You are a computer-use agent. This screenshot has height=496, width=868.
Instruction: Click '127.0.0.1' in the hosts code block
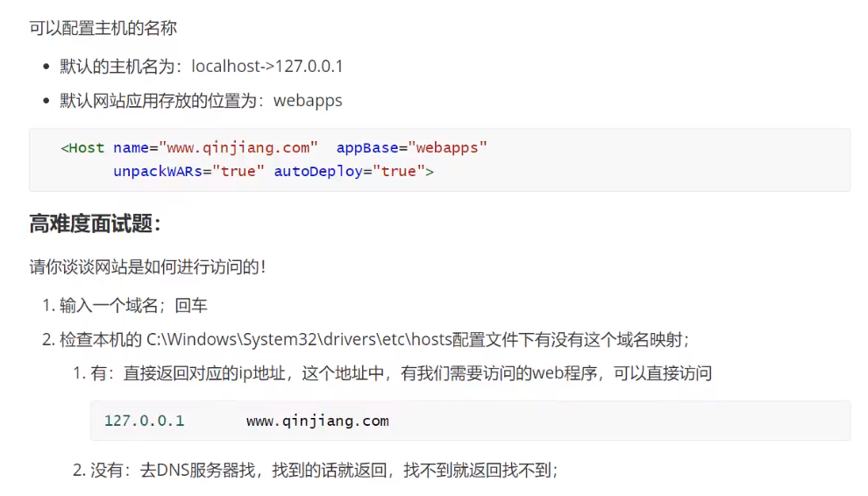click(144, 421)
